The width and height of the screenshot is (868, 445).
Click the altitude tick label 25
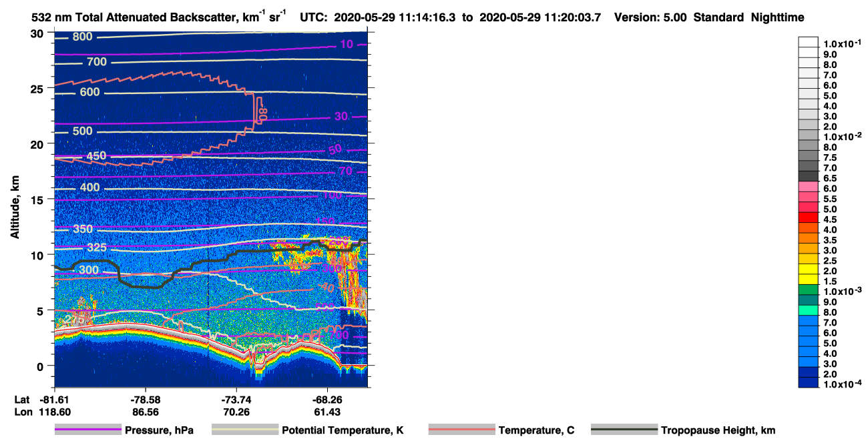(x=37, y=89)
